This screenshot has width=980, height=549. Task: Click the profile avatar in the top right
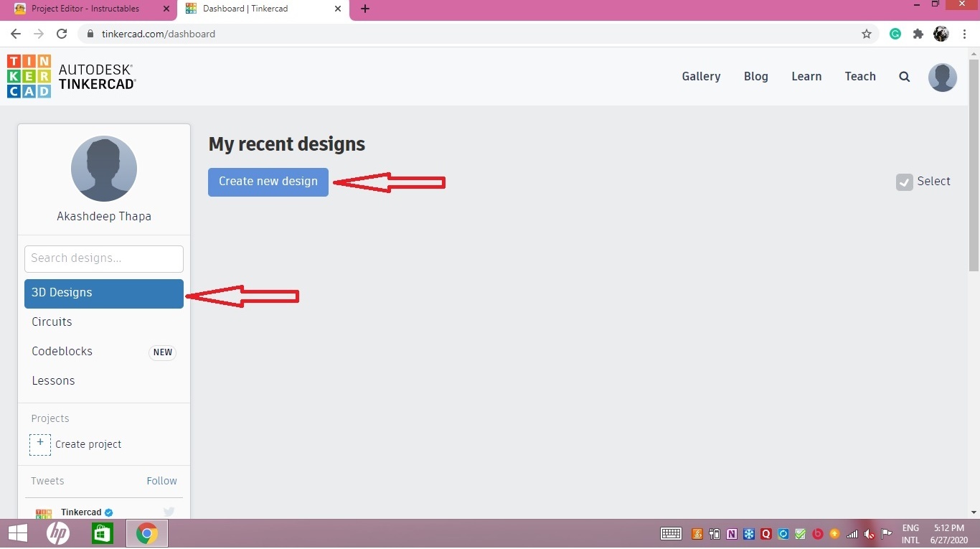[x=942, y=78]
